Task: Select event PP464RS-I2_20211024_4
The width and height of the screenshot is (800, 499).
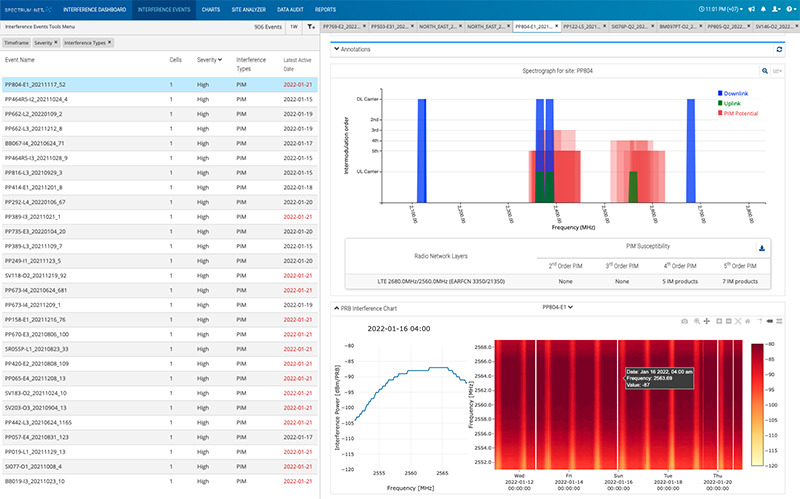Action: (160, 99)
